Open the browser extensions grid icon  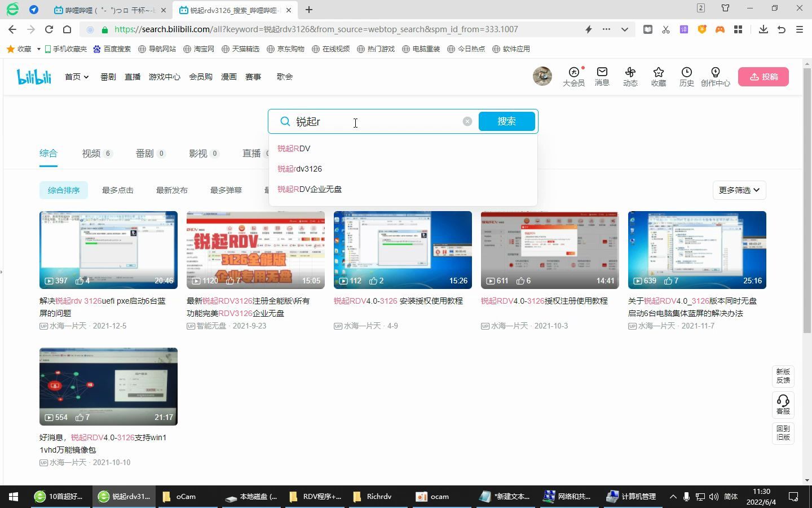coord(738,29)
